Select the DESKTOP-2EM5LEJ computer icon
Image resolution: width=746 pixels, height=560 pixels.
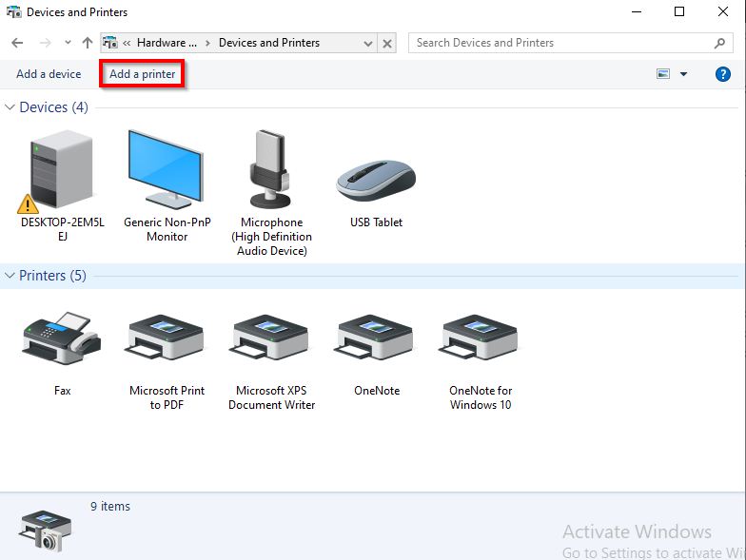(60, 171)
